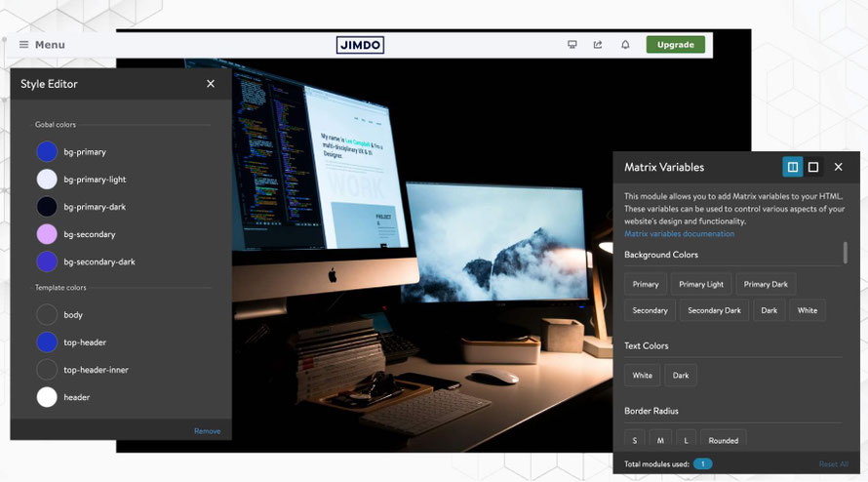Viewport: 868px width, 482px height.
Task: Click the total modules used badge
Action: (x=702, y=464)
